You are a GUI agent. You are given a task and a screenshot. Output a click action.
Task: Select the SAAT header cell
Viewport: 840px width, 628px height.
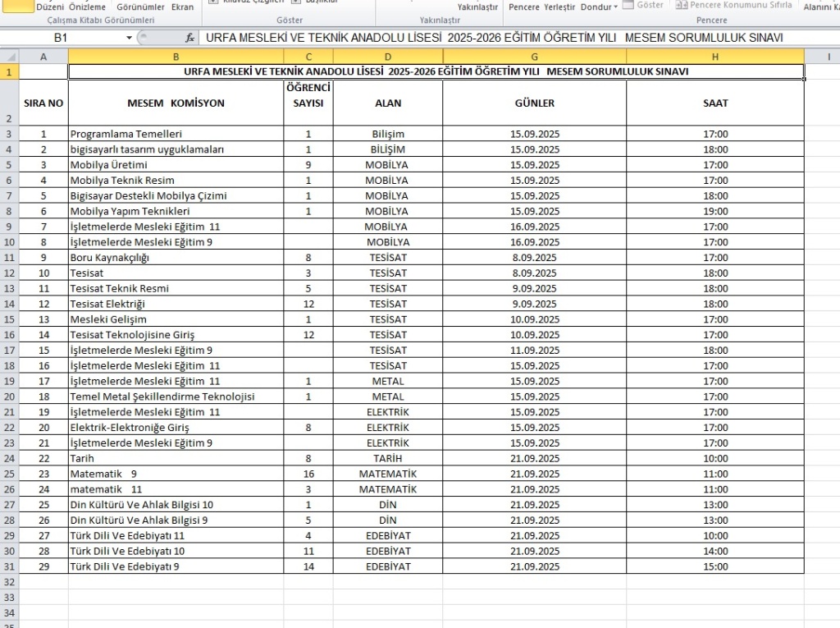click(714, 103)
